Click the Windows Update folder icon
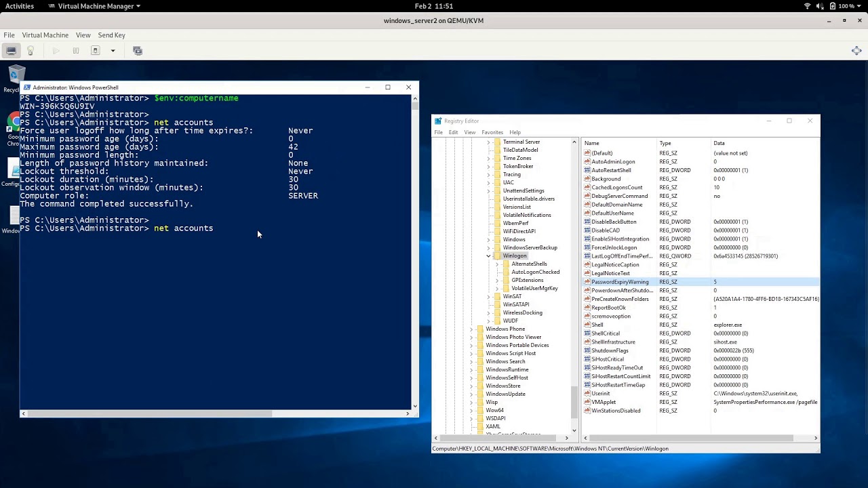The image size is (868, 488). (x=480, y=394)
